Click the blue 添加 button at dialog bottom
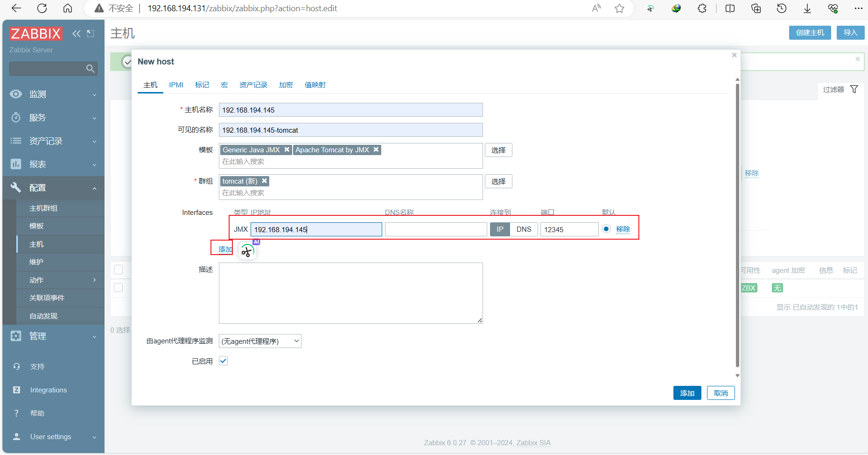868x455 pixels. tap(687, 393)
